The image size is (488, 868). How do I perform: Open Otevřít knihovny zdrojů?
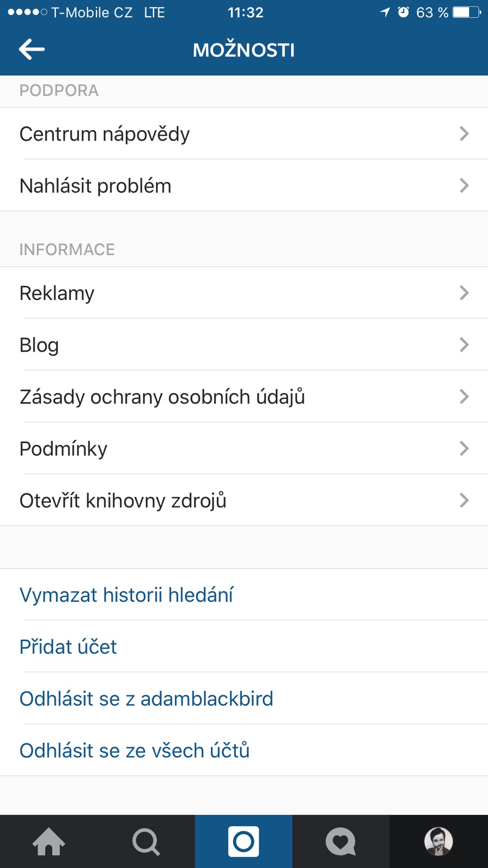point(123,500)
